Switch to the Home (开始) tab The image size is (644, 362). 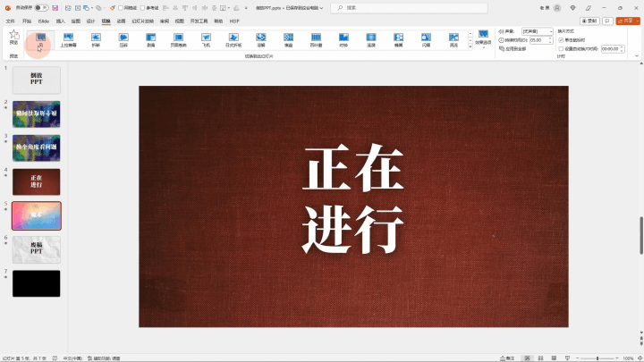[x=27, y=21]
